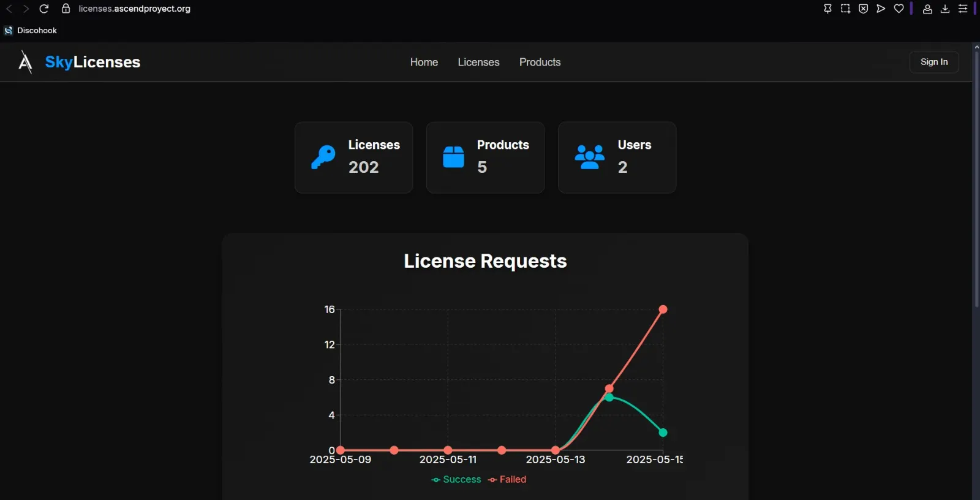
Task: Click the pin icon in browser toolbar
Action: [827, 9]
